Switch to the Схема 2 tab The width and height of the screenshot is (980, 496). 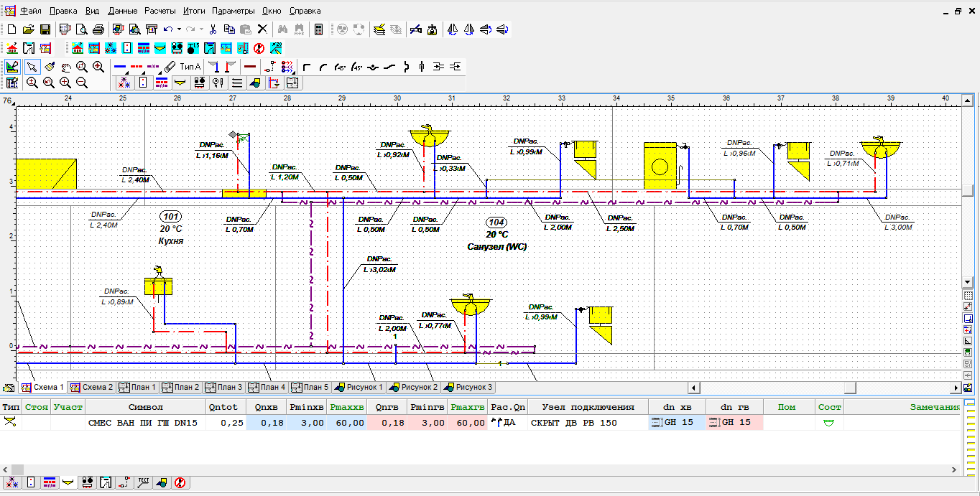coord(91,388)
